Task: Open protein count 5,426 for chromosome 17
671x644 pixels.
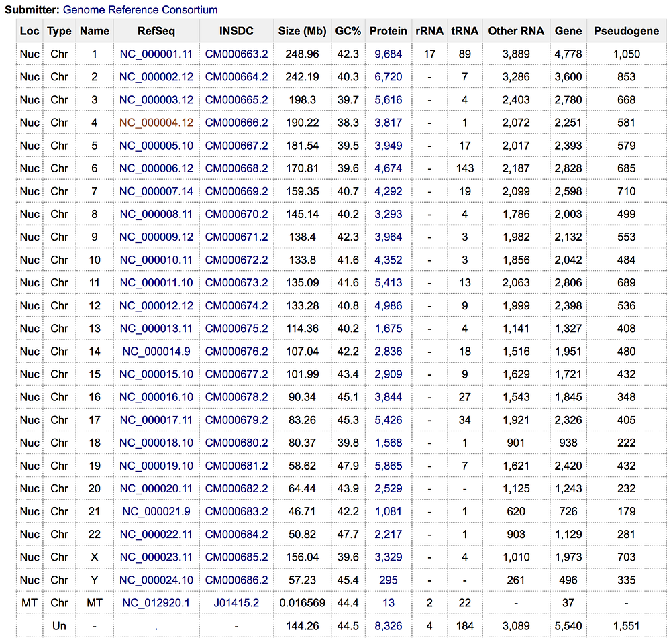Action: pyautogui.click(x=389, y=420)
